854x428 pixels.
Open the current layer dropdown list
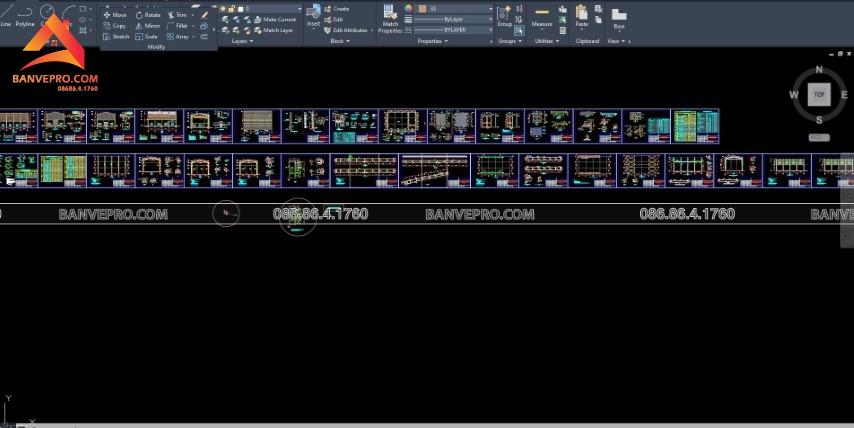pos(300,9)
